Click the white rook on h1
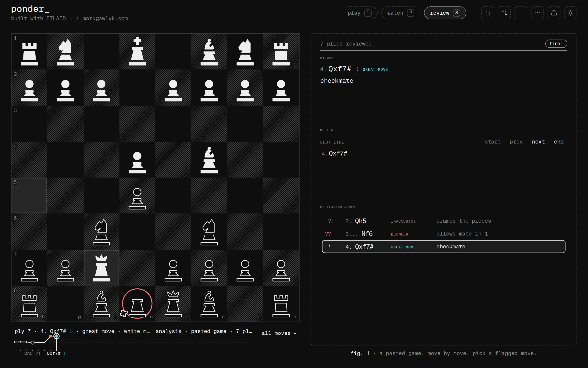Image resolution: width=588 pixels, height=368 pixels. 29,54
